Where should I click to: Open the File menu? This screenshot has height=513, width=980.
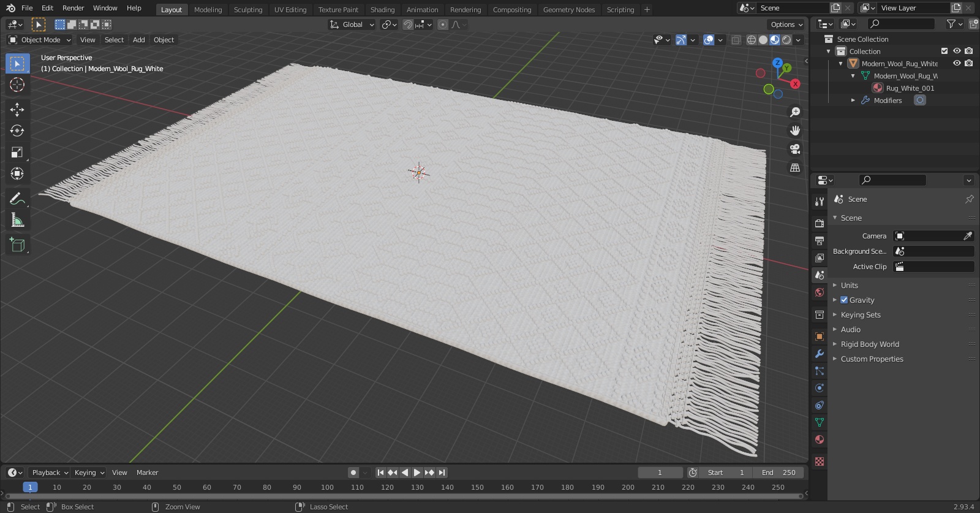(x=27, y=8)
